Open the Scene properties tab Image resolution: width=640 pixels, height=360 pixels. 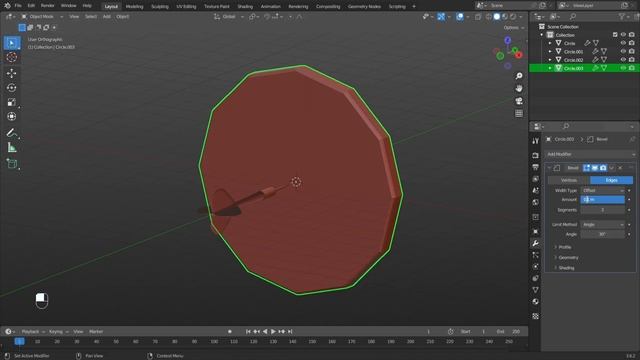(536, 191)
